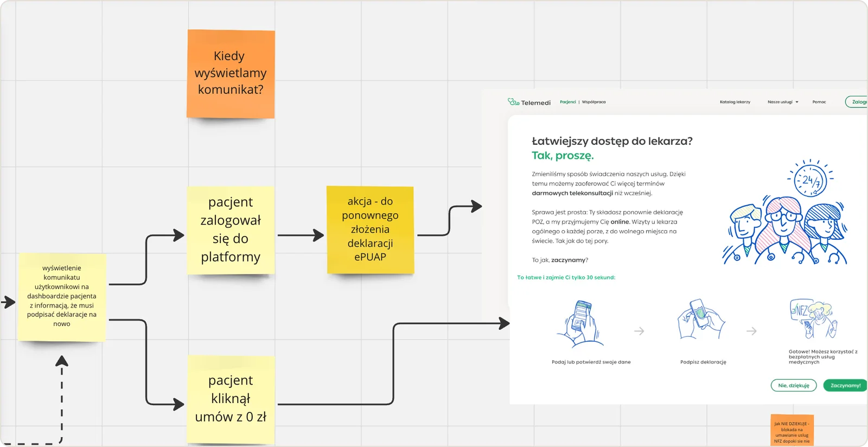Click the Zaloguj button in the header

tap(857, 102)
